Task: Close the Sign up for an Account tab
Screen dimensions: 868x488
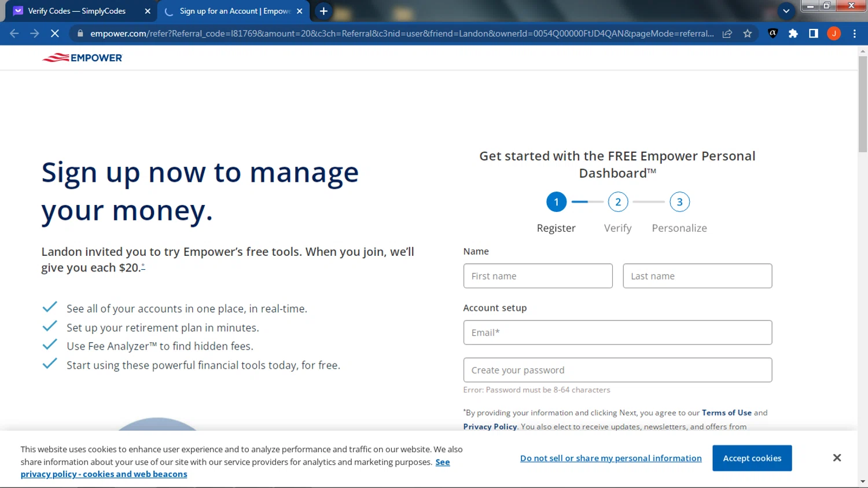Action: point(300,11)
